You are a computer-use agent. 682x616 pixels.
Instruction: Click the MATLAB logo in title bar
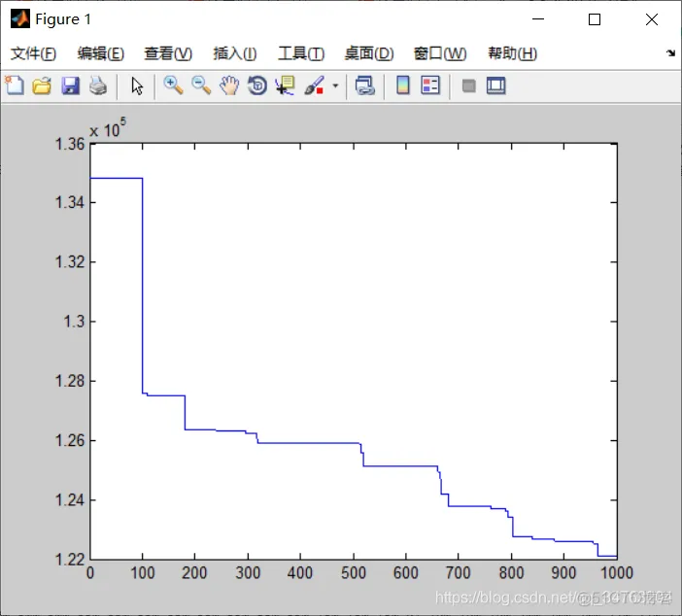click(x=20, y=18)
